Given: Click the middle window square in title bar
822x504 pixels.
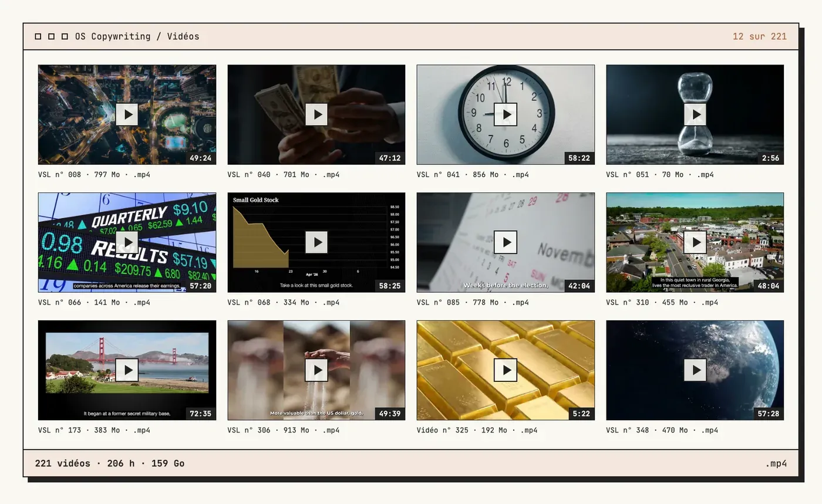Looking at the screenshot, I should click(51, 36).
